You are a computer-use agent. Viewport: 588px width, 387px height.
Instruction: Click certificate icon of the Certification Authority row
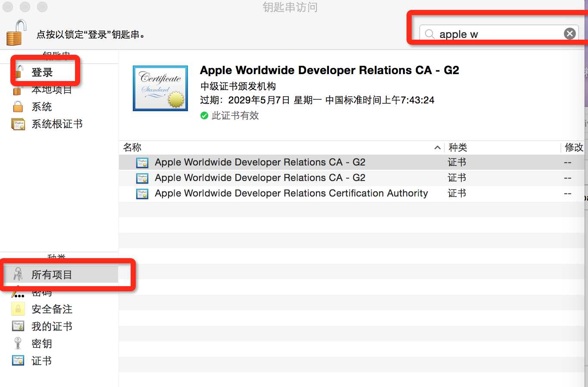[142, 194]
